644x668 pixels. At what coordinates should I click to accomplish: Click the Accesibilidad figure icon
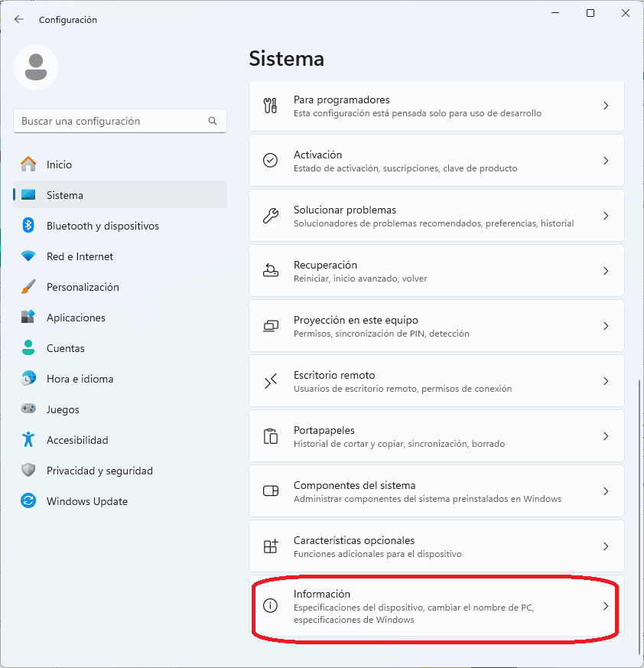pos(28,439)
